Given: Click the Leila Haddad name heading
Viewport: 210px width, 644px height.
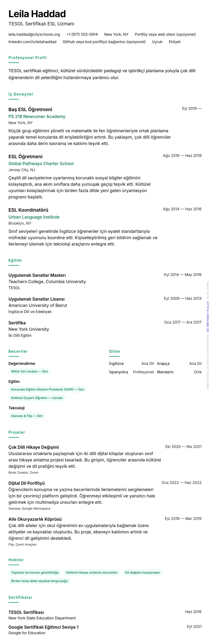Looking at the screenshot, I should pyautogui.click(x=37, y=14).
